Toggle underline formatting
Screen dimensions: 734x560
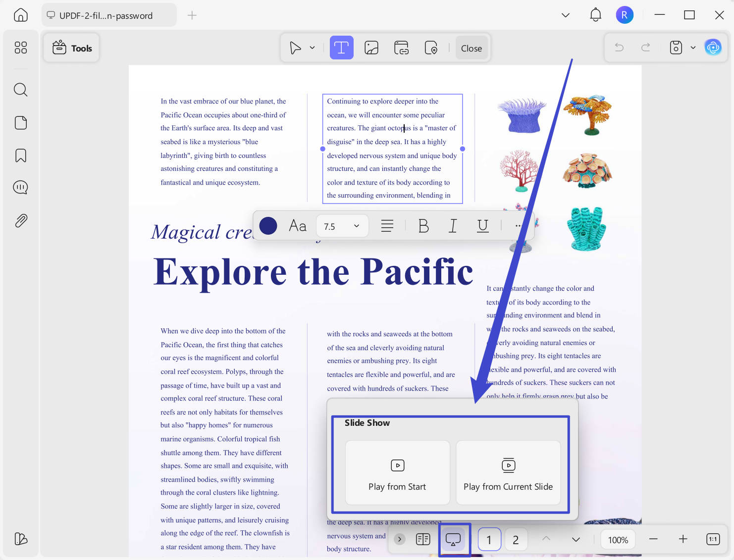[482, 226]
